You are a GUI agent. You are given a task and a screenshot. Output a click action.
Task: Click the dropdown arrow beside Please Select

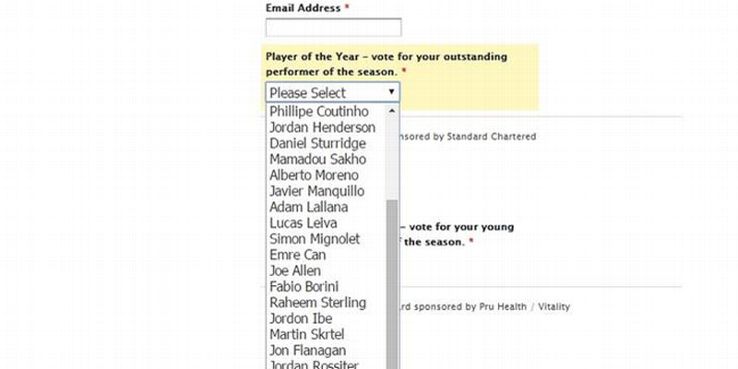point(391,92)
